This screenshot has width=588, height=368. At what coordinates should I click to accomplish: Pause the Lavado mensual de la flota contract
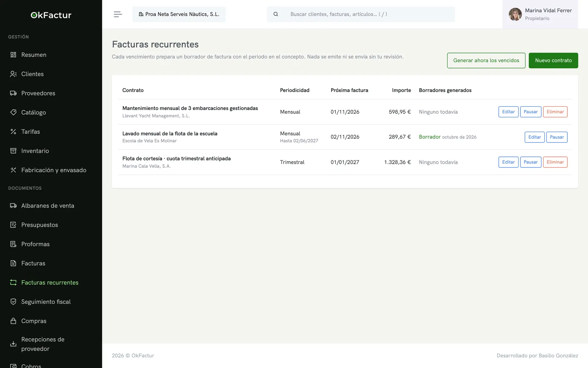click(x=557, y=137)
